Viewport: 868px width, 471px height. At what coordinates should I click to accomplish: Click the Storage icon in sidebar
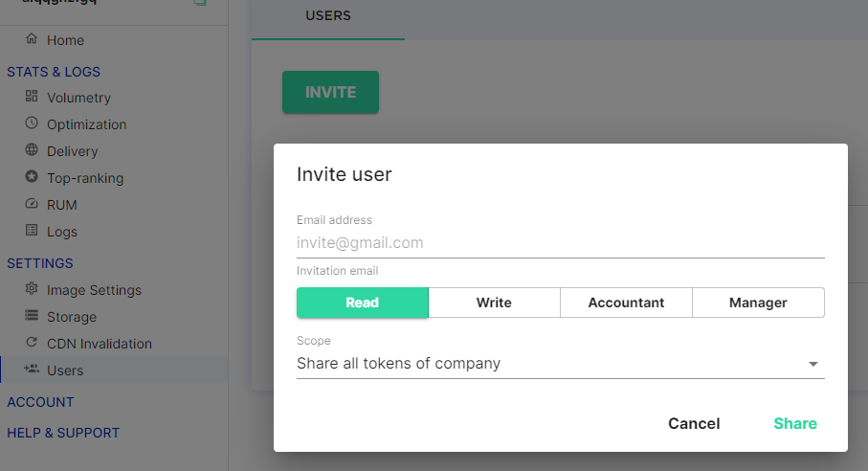click(x=32, y=316)
